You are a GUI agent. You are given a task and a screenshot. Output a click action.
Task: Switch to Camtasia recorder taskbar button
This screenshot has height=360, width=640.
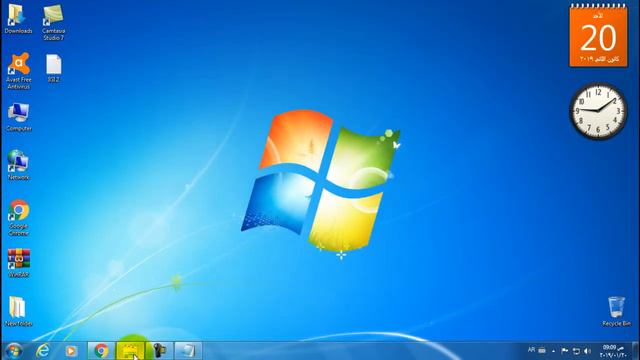[x=159, y=351]
